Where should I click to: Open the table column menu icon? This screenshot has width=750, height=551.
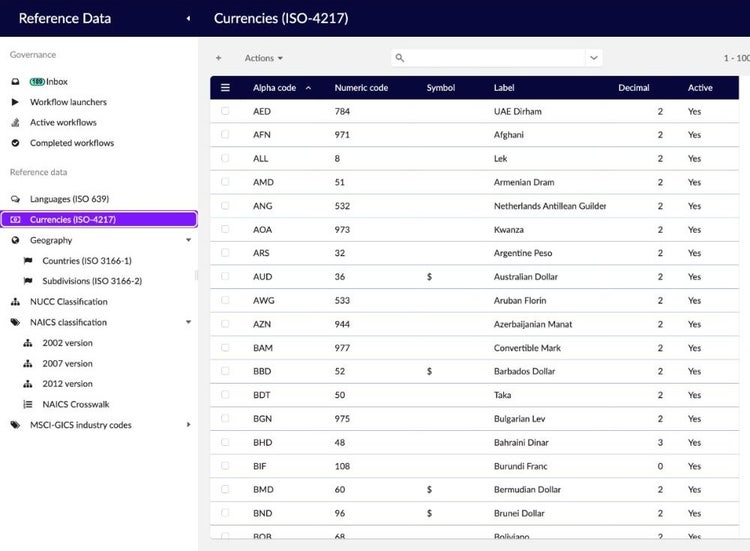point(225,88)
